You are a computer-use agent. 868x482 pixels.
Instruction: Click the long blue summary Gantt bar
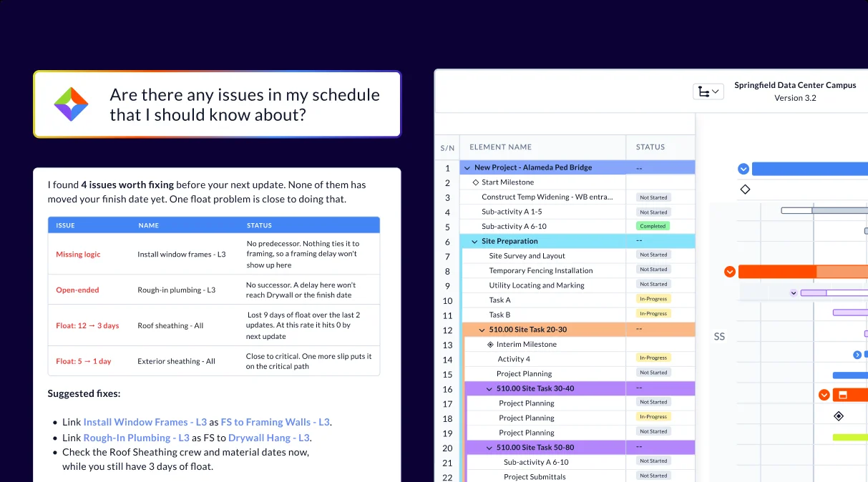(x=810, y=169)
